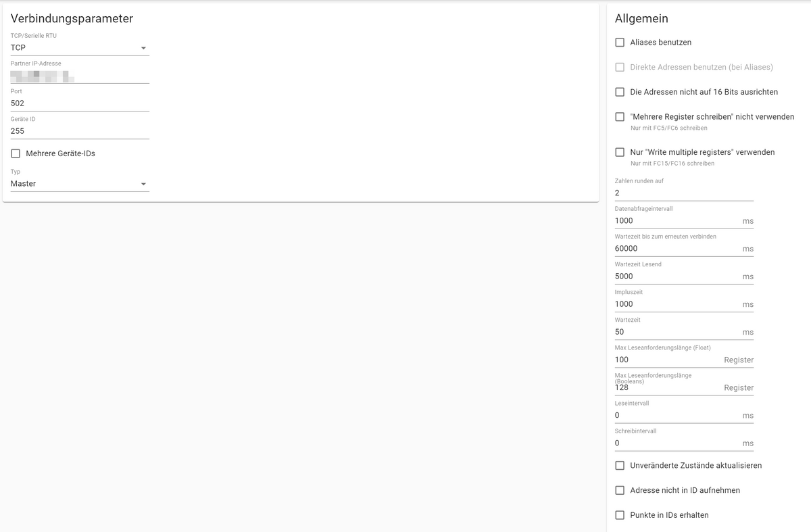
Task: Click the Partner IP-Adresse field
Action: coord(80,76)
